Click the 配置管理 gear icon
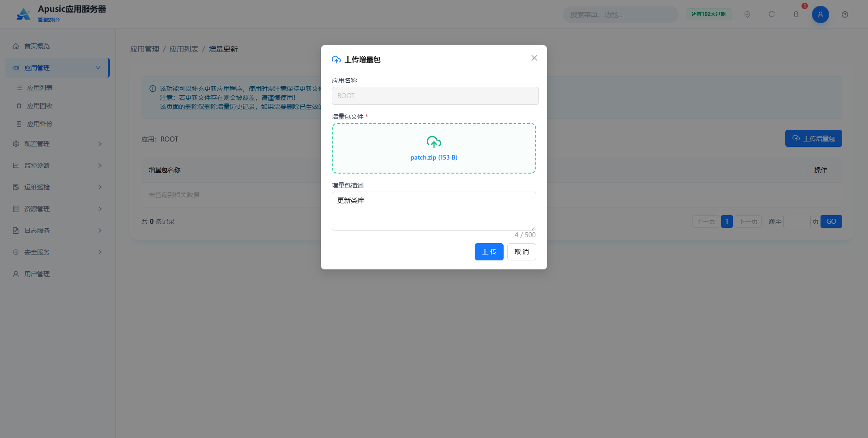The height and width of the screenshot is (438, 868). tap(16, 144)
